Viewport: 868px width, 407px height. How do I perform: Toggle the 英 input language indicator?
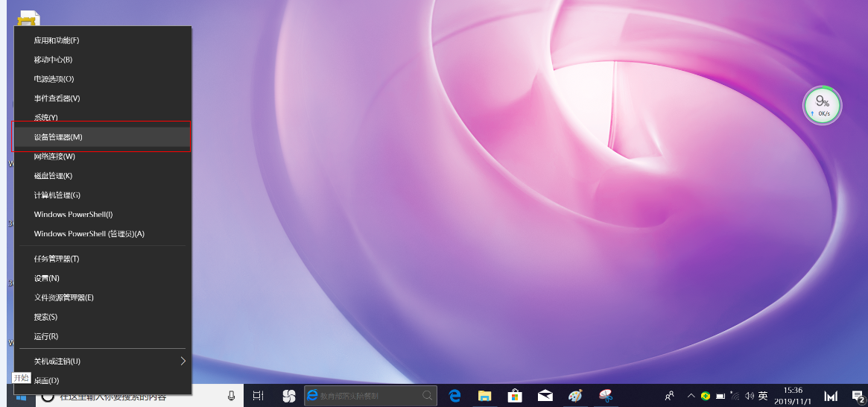pyautogui.click(x=763, y=396)
